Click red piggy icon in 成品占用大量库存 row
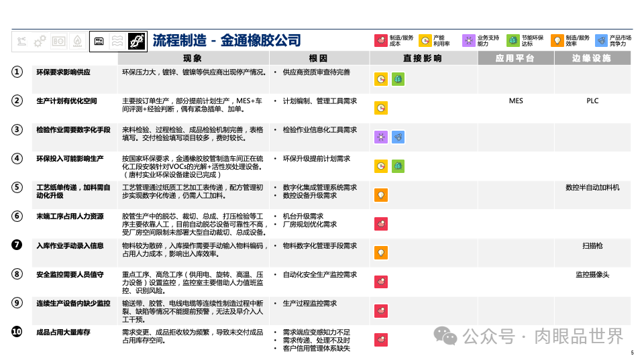 [381, 340]
